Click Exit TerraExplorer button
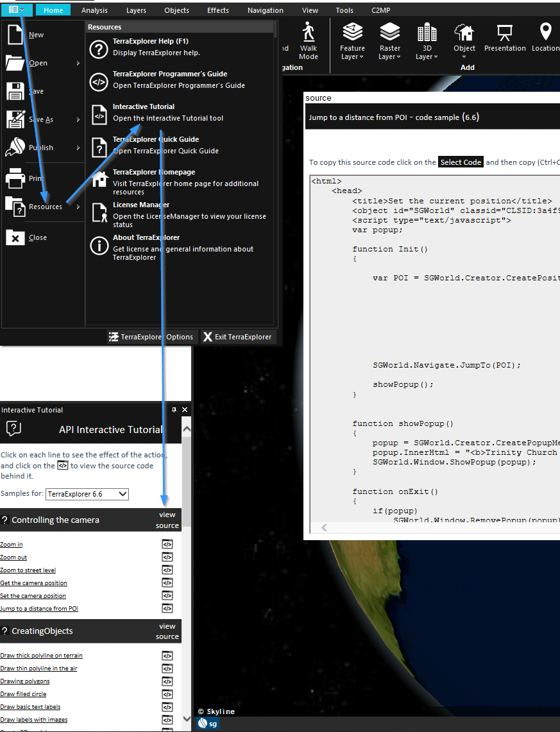Image resolution: width=560 pixels, height=732 pixels. pyautogui.click(x=238, y=337)
